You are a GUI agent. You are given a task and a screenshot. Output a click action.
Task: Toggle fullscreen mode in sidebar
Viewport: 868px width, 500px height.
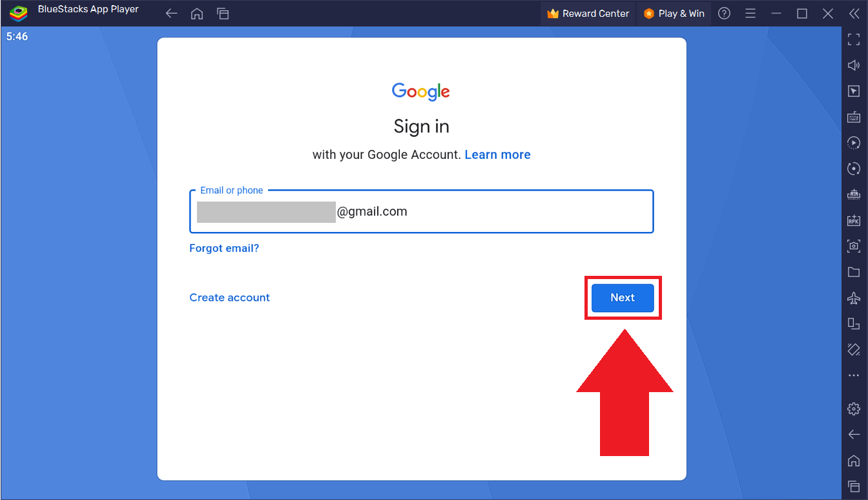854,39
